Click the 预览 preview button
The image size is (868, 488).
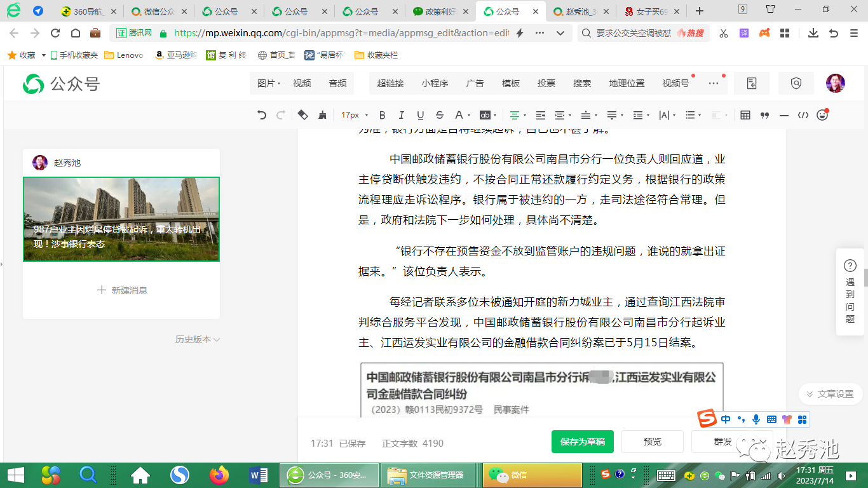click(x=652, y=442)
